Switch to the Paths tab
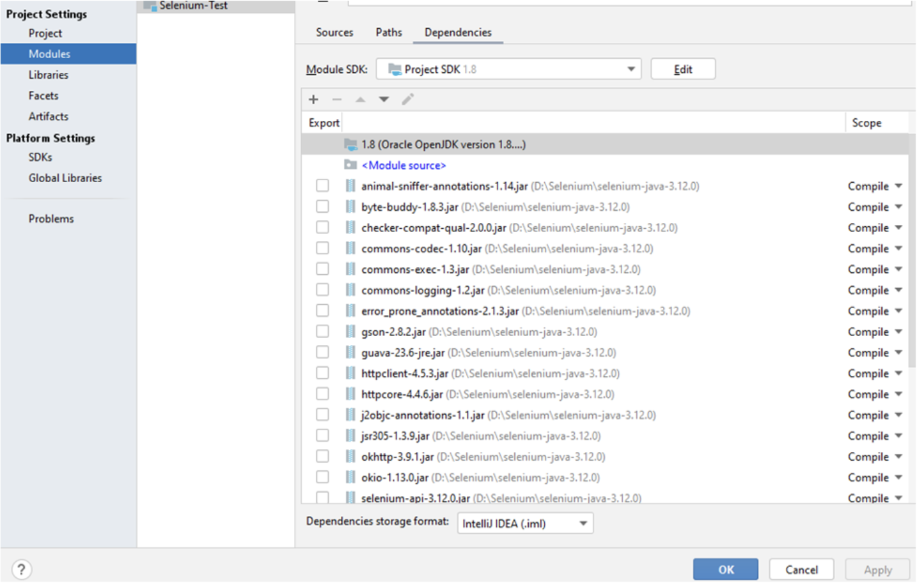Viewport: 917px width, 588px height. (x=388, y=32)
